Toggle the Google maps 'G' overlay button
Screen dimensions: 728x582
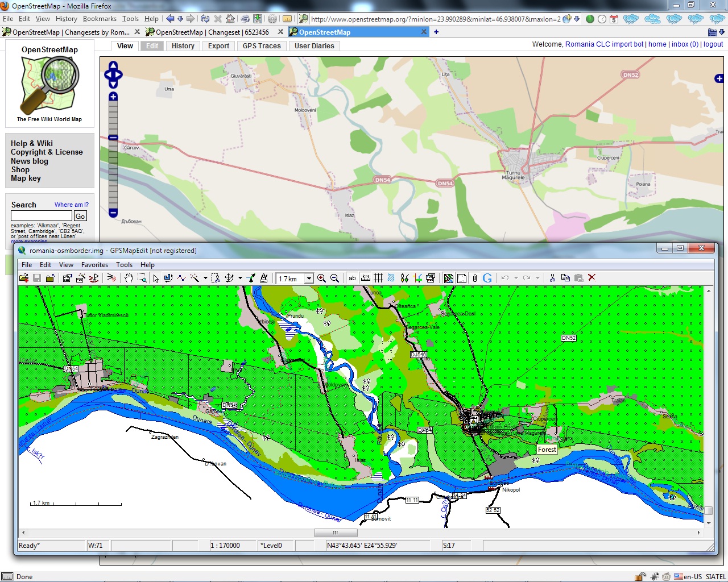[487, 278]
